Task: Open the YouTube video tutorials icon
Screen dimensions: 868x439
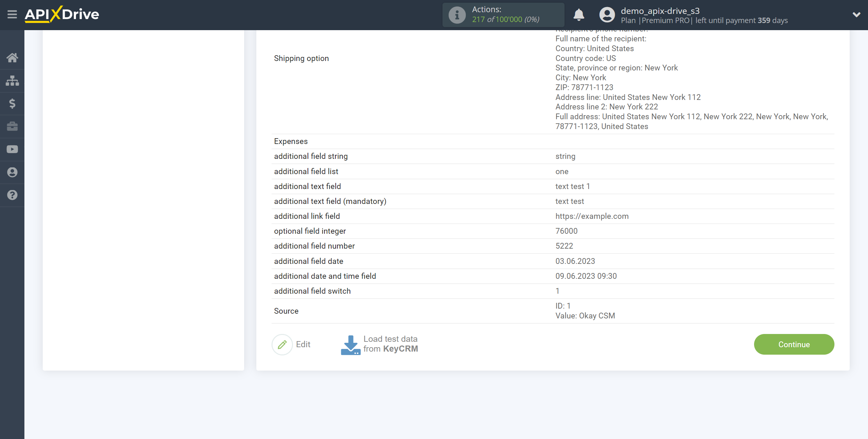Action: coord(12,149)
